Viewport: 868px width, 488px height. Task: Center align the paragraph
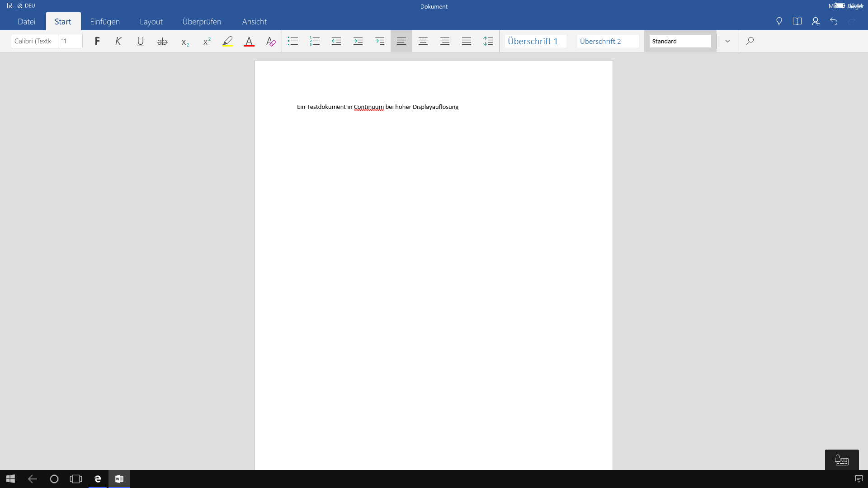coord(423,41)
